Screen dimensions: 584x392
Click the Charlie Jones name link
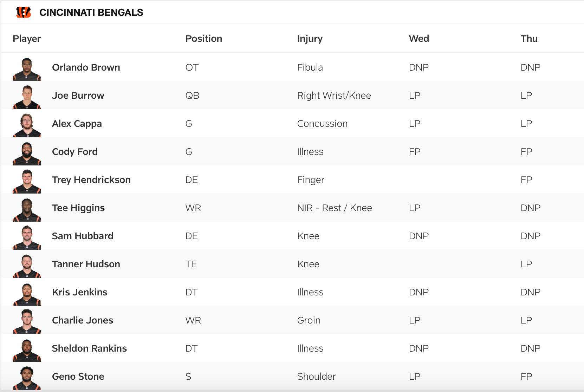[x=82, y=320]
